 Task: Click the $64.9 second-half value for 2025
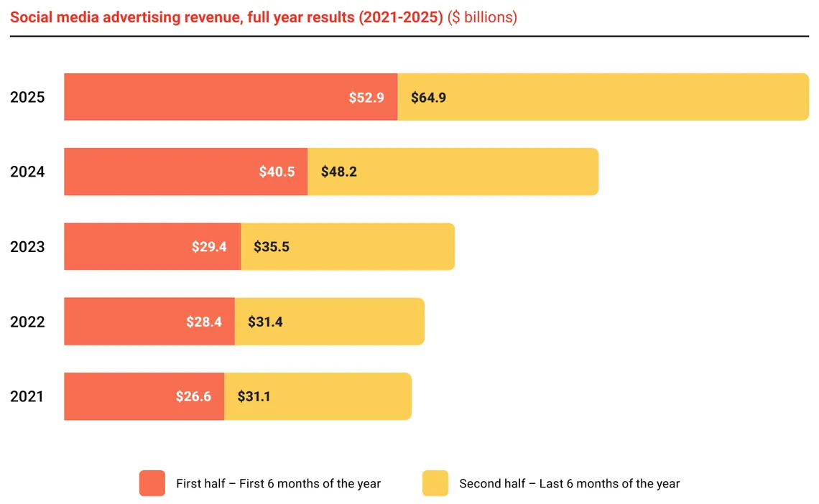pos(428,98)
